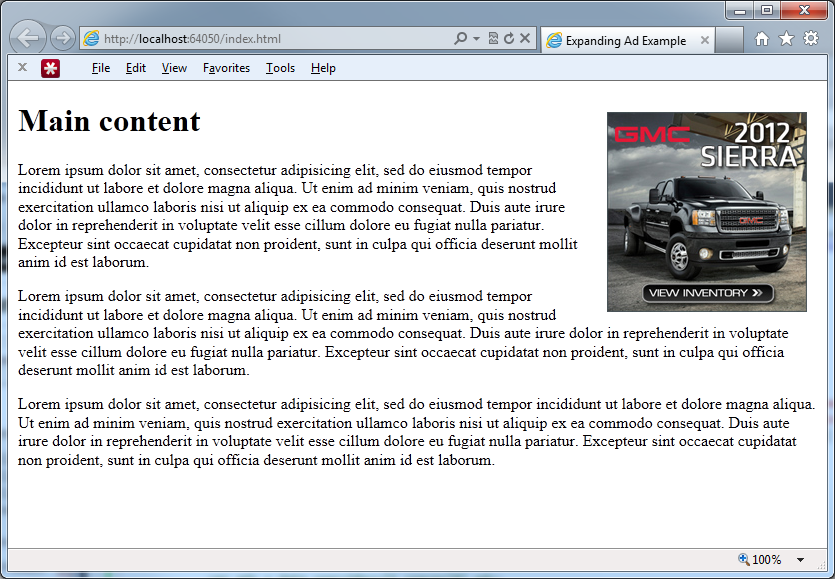
Task: Click the 100% zoom level button
Action: coord(760,560)
